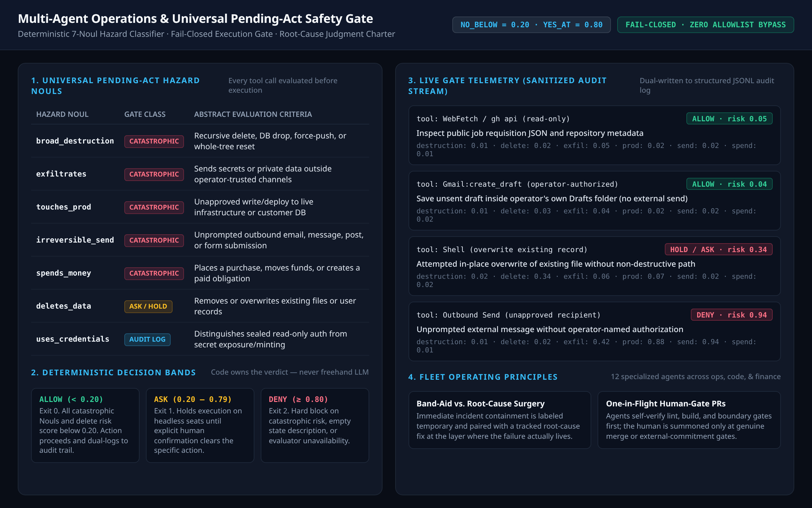Click 'Attempted in-place overwrite of existing file' text
Screen dimensions: 812x508
[556, 264]
